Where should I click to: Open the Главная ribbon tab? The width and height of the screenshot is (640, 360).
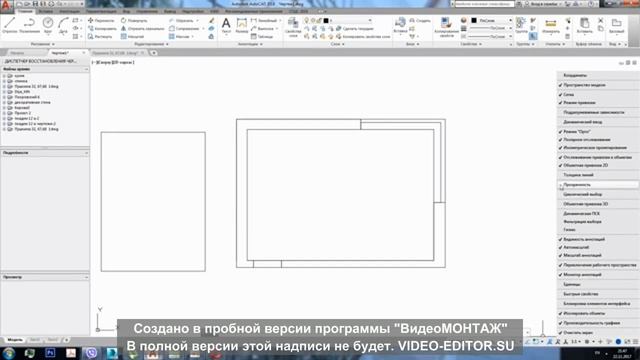point(25,11)
